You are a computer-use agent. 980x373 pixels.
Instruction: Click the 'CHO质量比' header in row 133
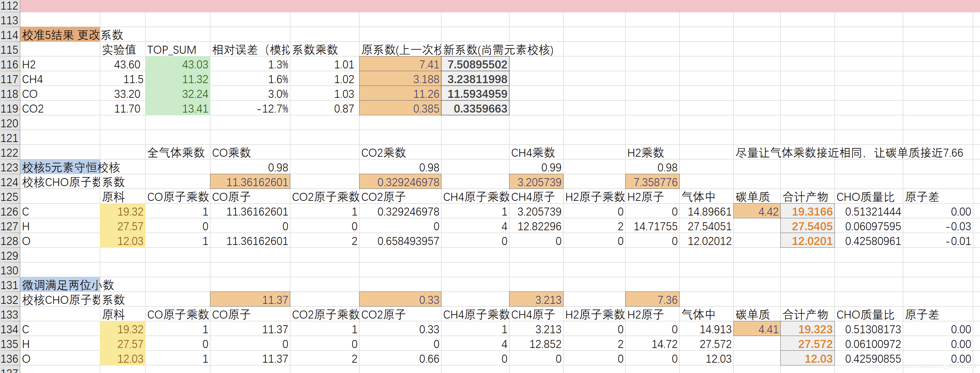pos(869,315)
